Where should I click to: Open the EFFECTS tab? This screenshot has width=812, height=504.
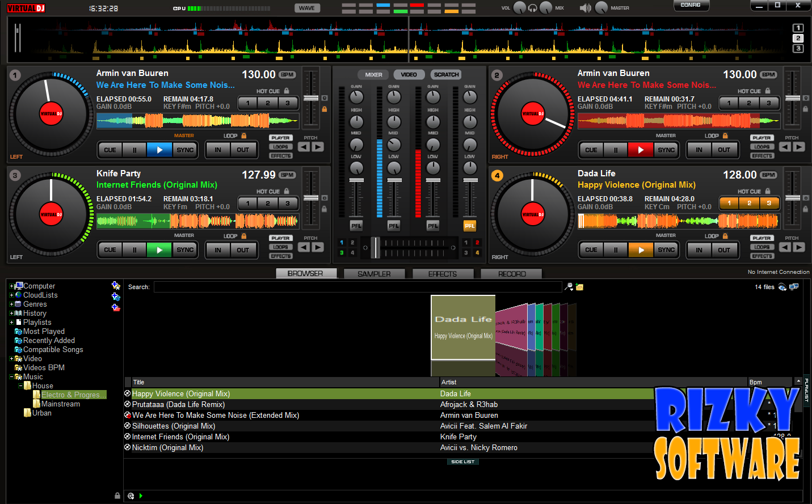[443, 274]
